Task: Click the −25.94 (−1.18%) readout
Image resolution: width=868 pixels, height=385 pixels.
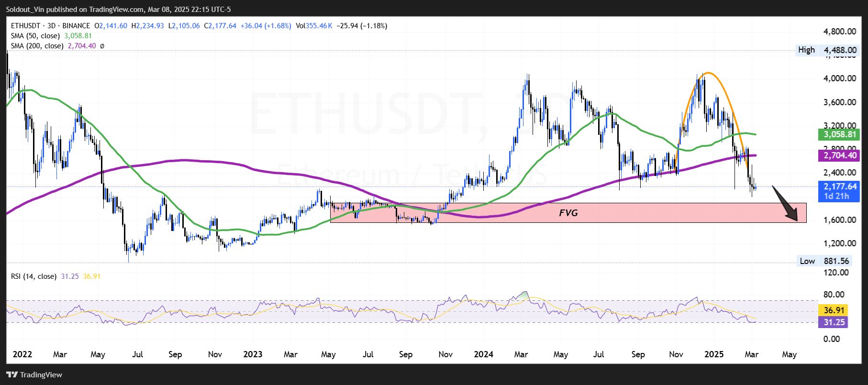Action: tap(362, 26)
